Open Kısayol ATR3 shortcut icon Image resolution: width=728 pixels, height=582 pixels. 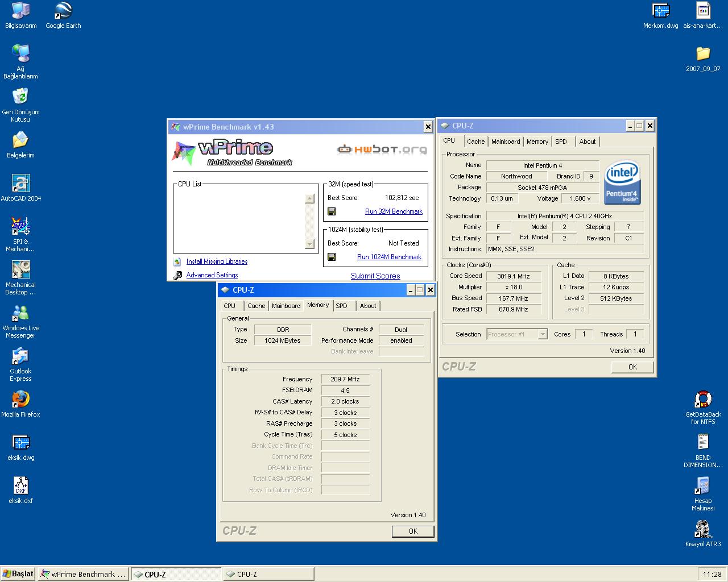coord(703,533)
